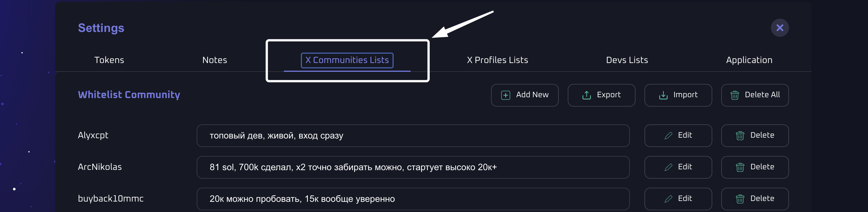Click the trash icon in buyback10mmc row

(x=740, y=199)
